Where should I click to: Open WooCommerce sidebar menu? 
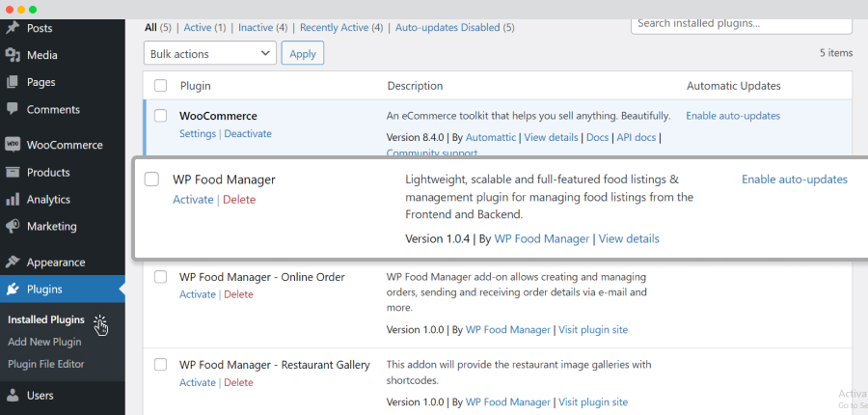(x=65, y=145)
